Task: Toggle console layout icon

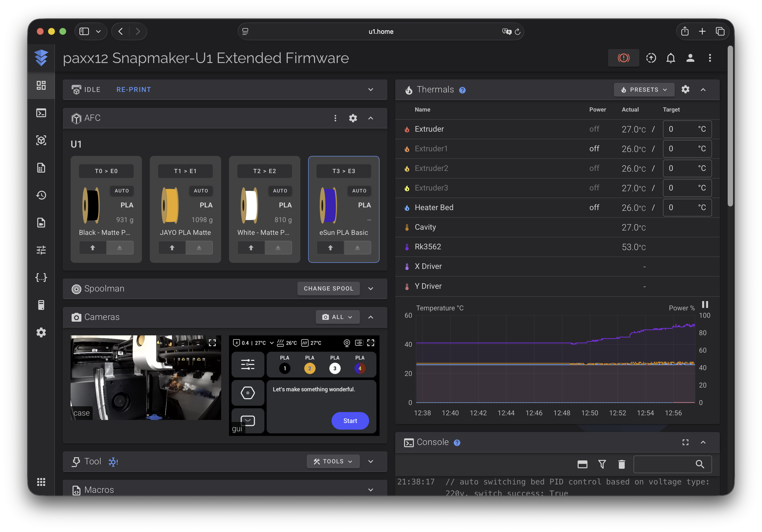Action: click(x=583, y=464)
